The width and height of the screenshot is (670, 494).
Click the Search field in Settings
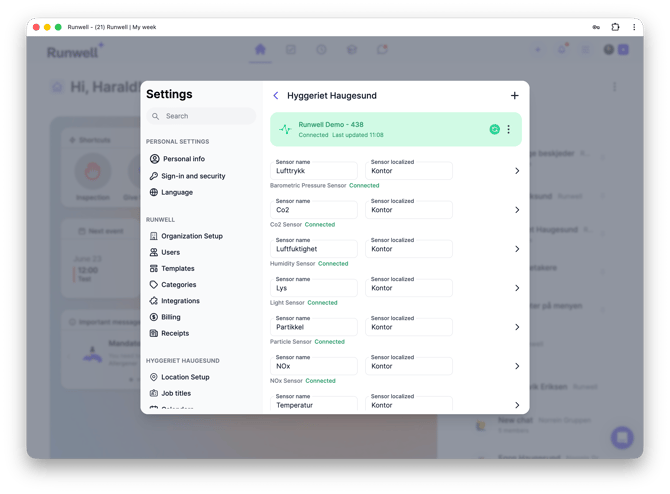201,116
